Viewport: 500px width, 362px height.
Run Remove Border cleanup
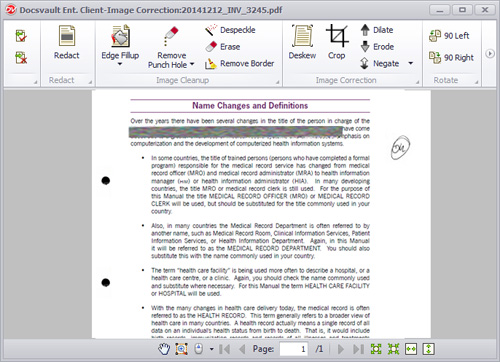click(x=239, y=63)
